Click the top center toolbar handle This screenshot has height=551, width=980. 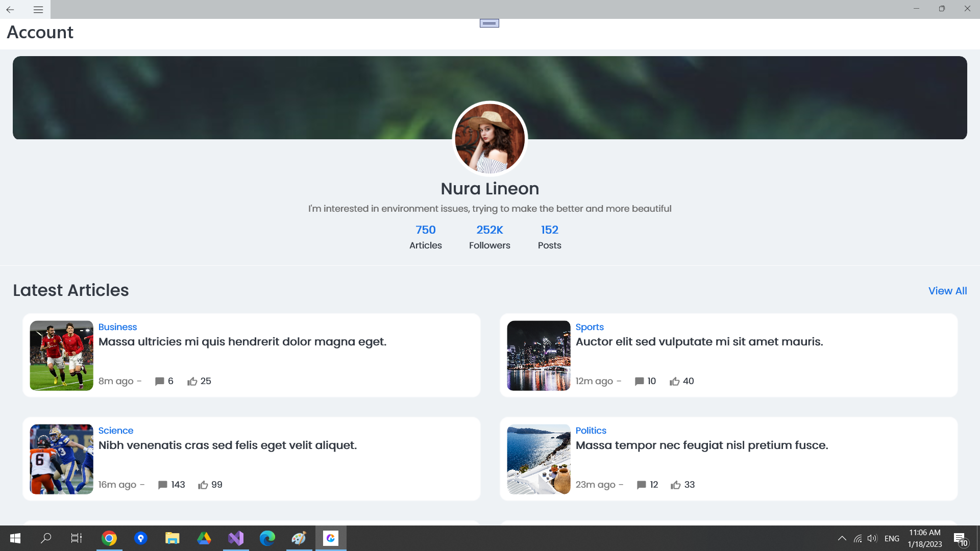click(489, 23)
